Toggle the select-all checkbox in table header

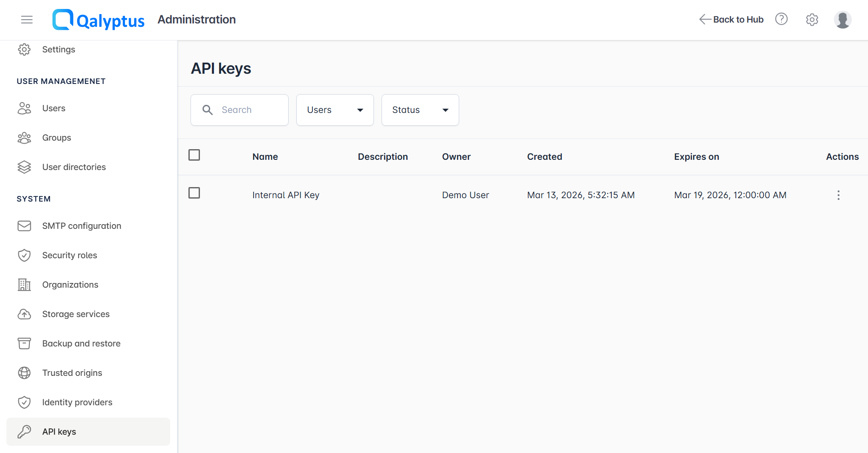click(194, 155)
